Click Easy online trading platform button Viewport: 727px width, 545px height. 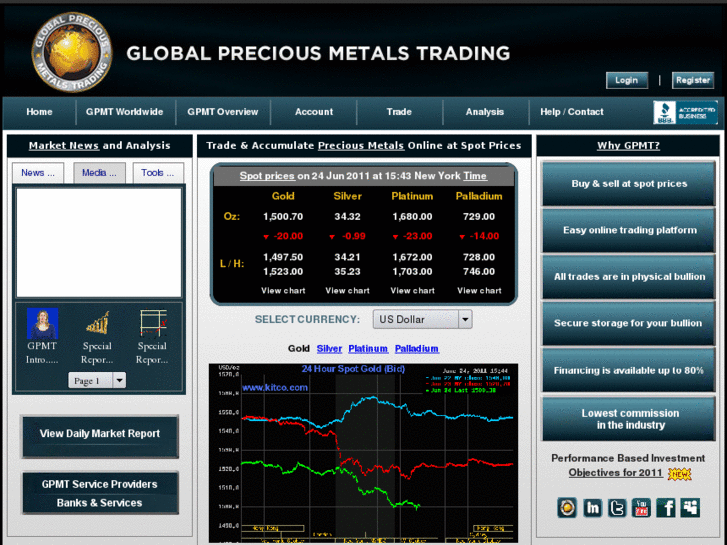(629, 230)
